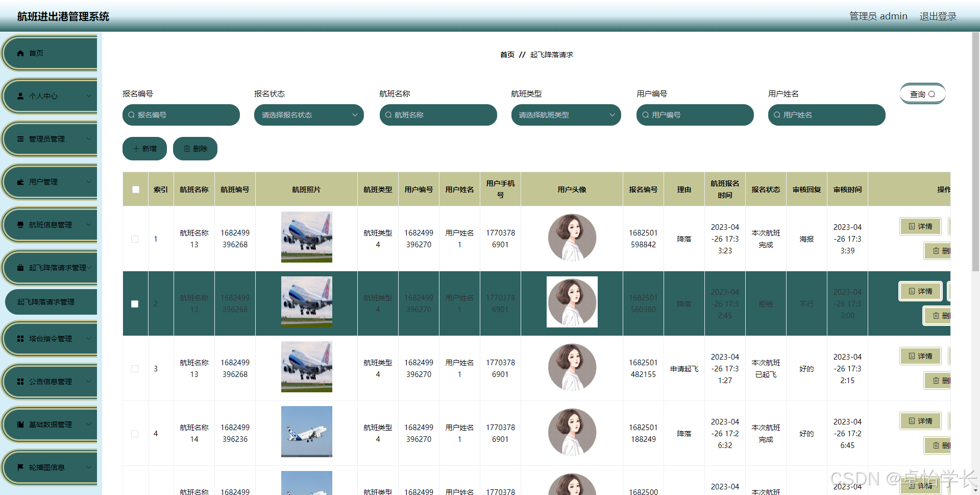Click search icon in 用户姓名 field
This screenshot has width=980, height=495.
pos(777,115)
